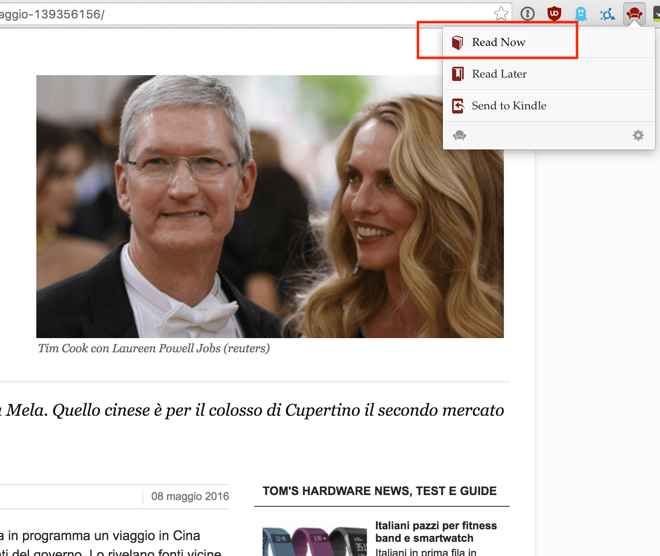The image size is (660, 556).
Task: Choose Read Now from the popup
Action: pyautogui.click(x=498, y=42)
